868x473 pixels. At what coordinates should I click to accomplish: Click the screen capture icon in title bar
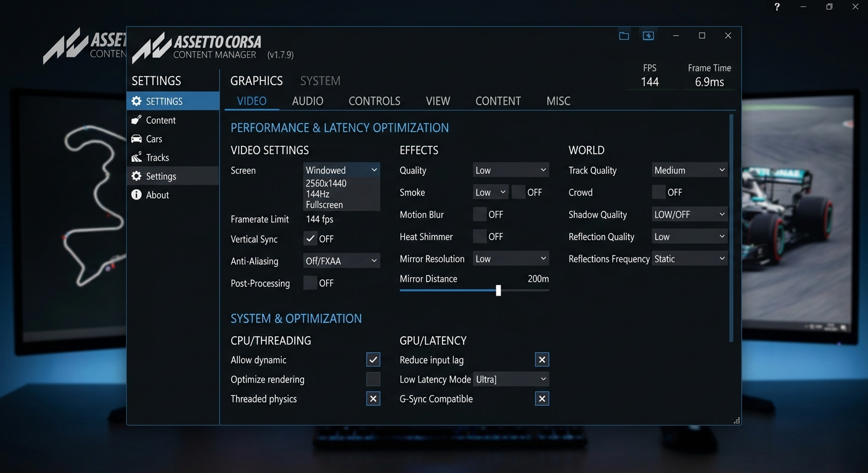click(x=649, y=36)
